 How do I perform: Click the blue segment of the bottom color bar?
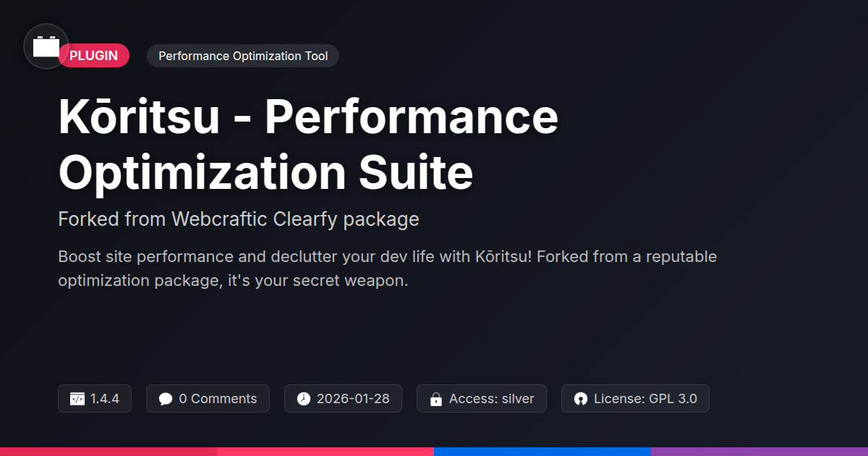click(x=542, y=452)
